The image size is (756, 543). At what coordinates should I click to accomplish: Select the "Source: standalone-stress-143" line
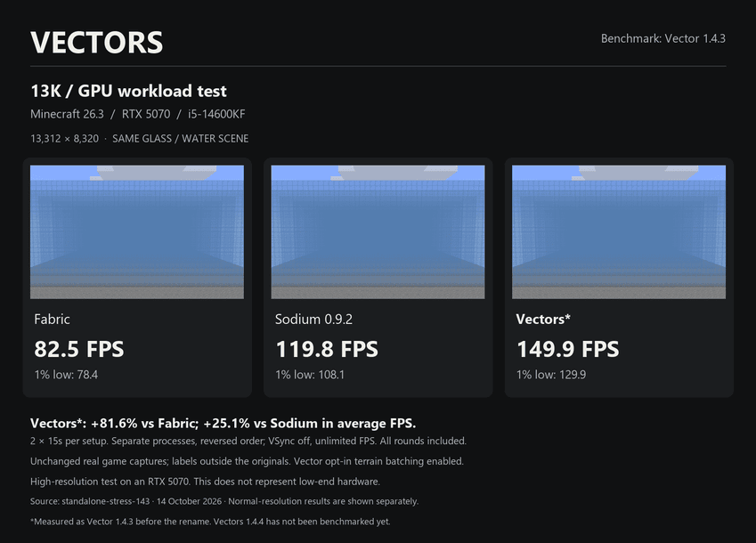click(224, 501)
